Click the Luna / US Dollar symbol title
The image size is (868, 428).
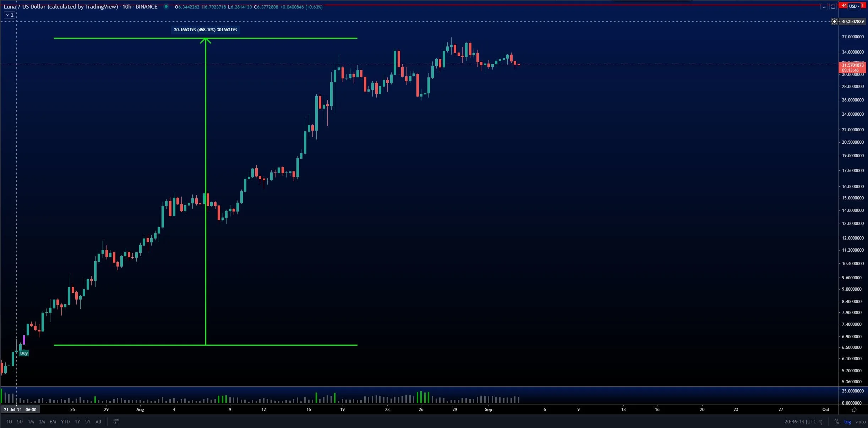coord(60,7)
